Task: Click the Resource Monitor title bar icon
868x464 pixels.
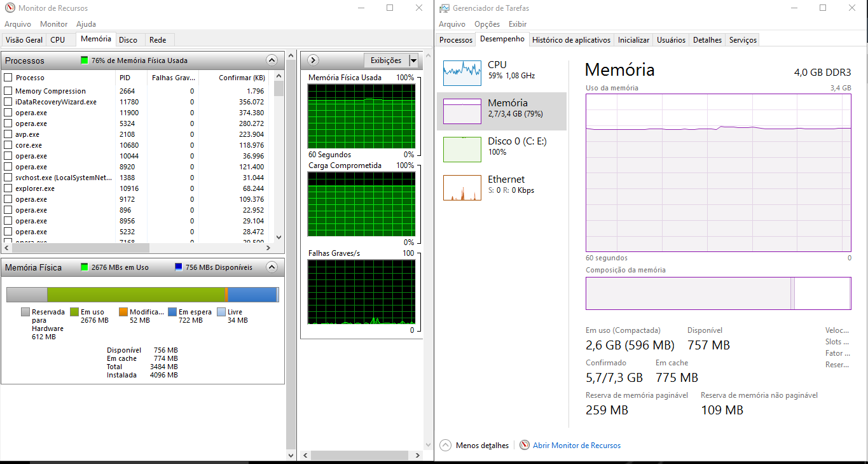Action: point(10,8)
